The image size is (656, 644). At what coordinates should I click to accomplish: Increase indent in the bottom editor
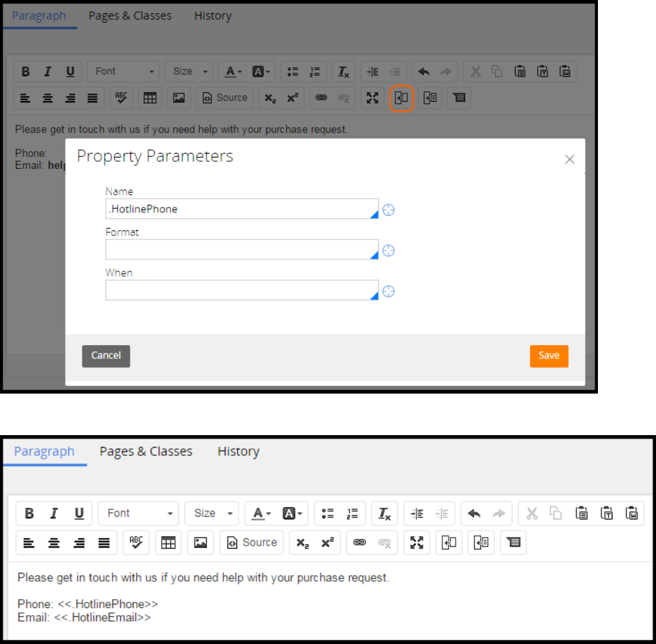(417, 513)
